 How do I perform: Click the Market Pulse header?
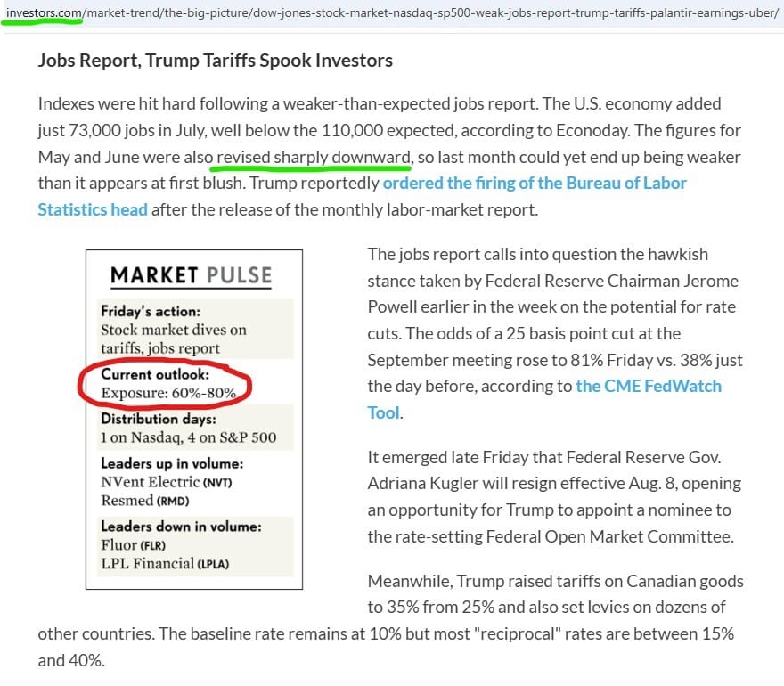[x=191, y=275]
